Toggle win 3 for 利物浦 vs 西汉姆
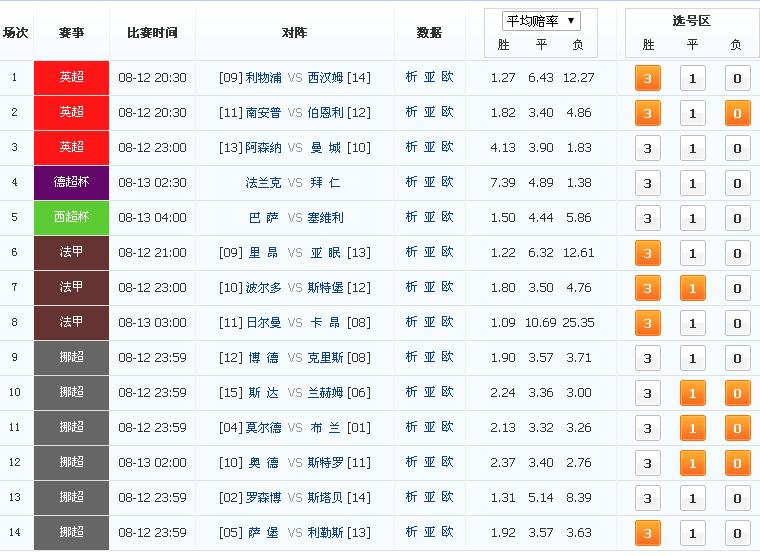The image size is (760, 556). [648, 79]
